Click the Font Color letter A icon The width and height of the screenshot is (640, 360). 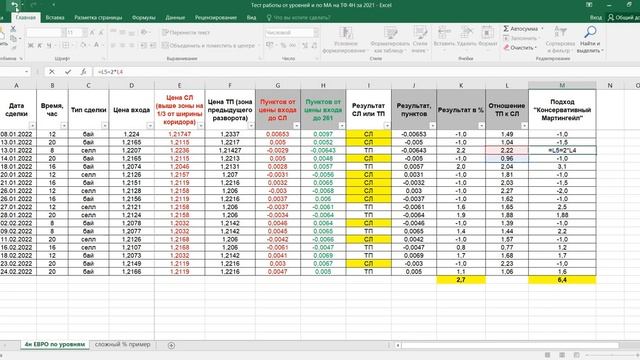click(97, 45)
